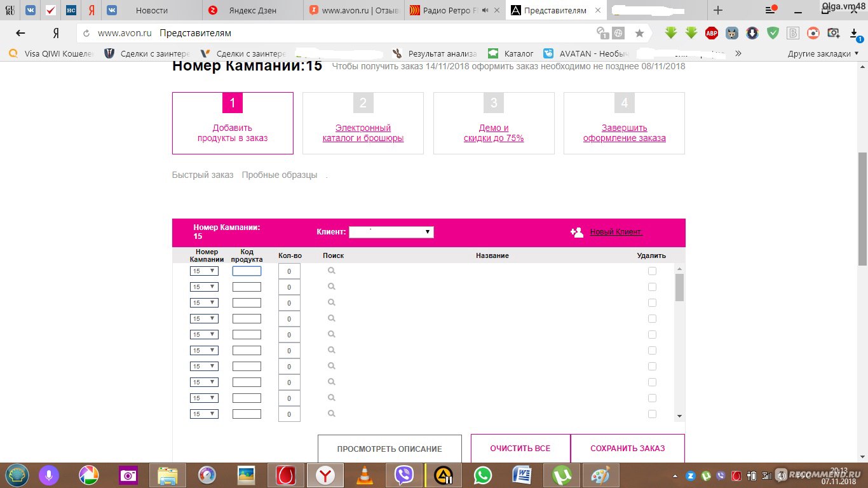
Task: Open Пробные образцы sub-tab
Action: coord(280,175)
